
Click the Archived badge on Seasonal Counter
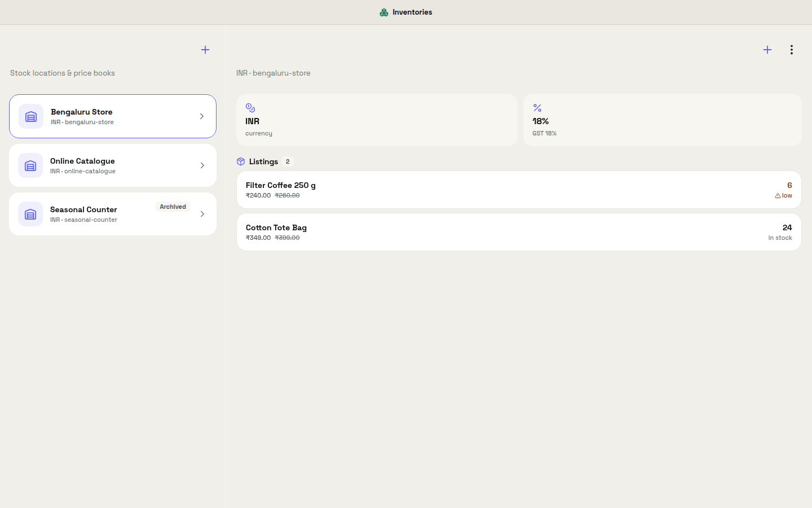coord(173,207)
